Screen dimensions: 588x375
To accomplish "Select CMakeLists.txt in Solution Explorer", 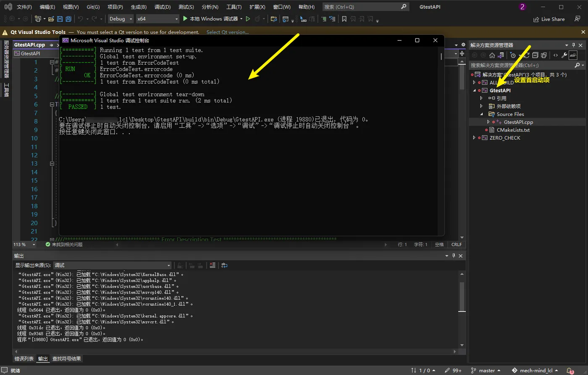I will pyautogui.click(x=513, y=130).
